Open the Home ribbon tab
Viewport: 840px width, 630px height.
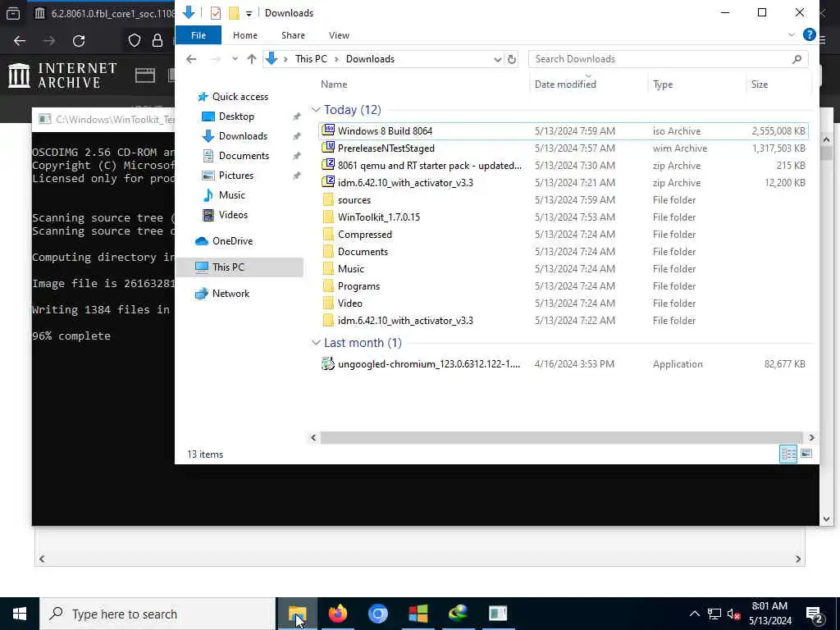[244, 34]
